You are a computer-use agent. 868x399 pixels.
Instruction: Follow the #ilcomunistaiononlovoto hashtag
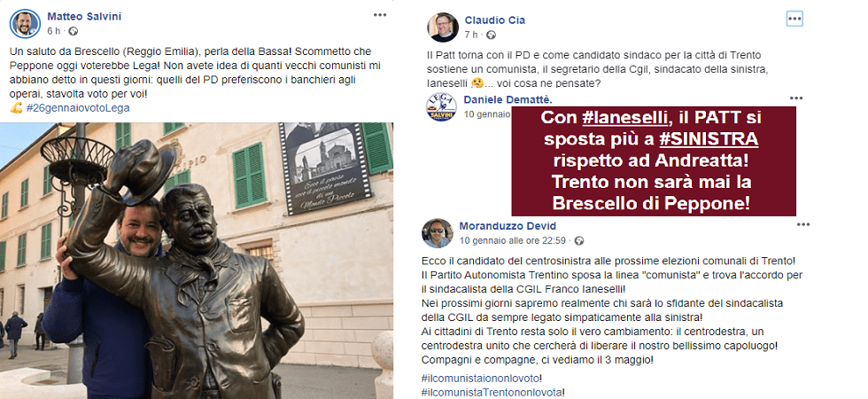(479, 378)
